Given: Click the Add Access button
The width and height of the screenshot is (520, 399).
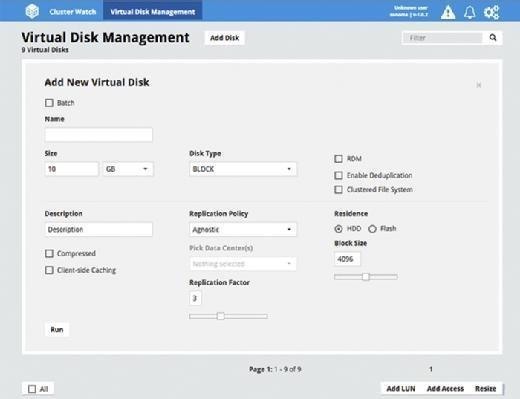Looking at the screenshot, I should pyautogui.click(x=445, y=389).
